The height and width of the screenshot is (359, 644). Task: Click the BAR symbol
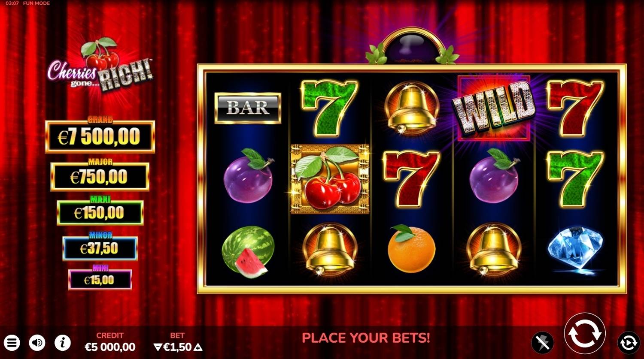pyautogui.click(x=248, y=108)
